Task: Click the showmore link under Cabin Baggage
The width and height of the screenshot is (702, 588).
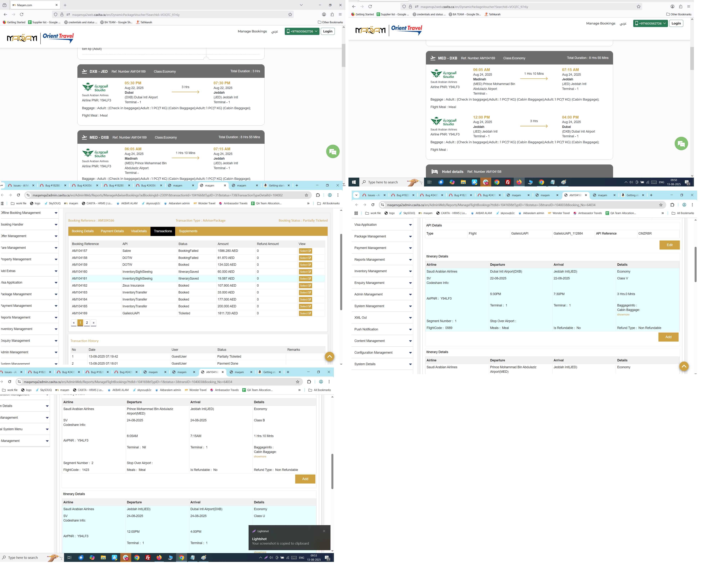Action: click(623, 314)
